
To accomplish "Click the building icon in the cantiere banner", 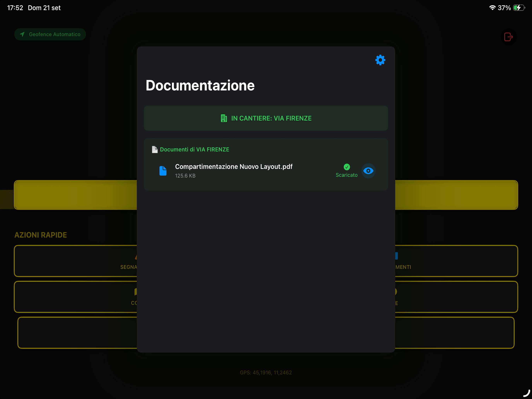I will [224, 118].
